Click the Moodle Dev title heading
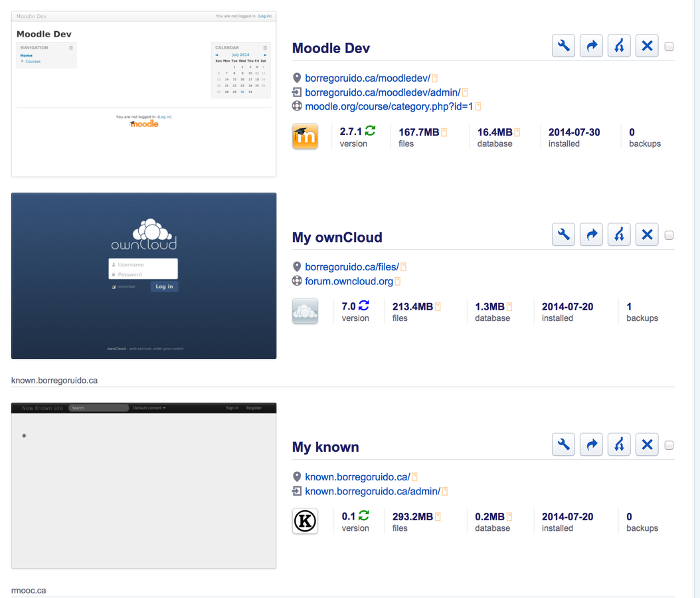The height and width of the screenshot is (598, 700). [x=331, y=49]
